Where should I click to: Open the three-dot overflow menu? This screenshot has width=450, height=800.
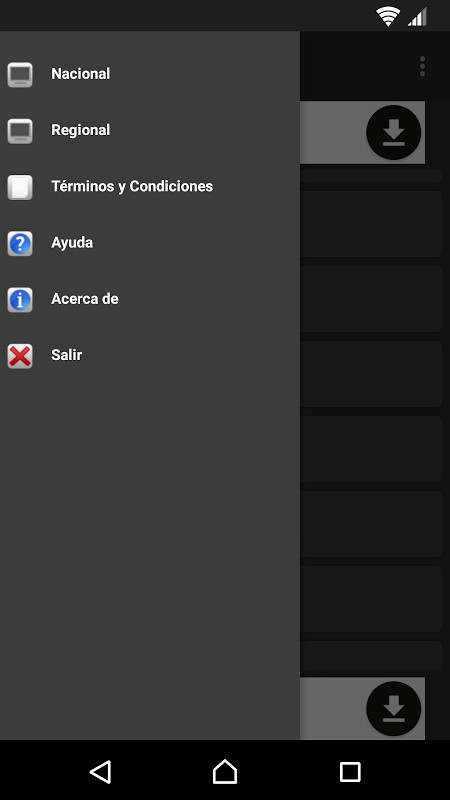[x=422, y=67]
